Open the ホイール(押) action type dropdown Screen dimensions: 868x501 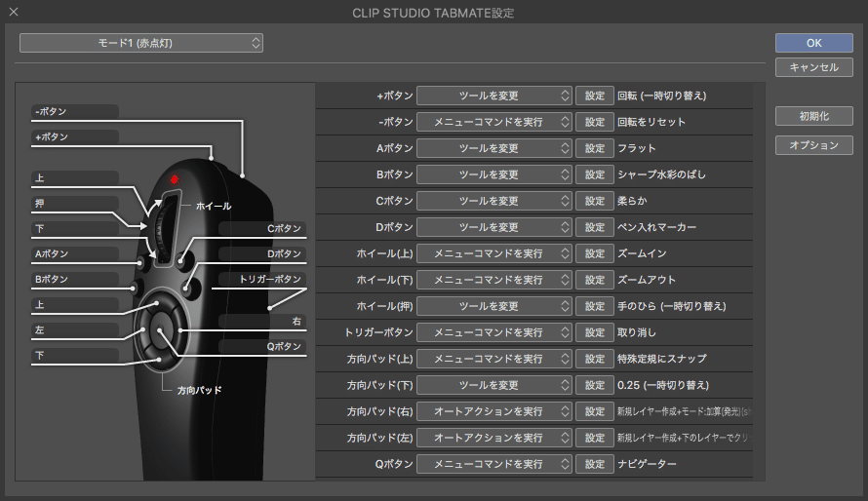493,306
